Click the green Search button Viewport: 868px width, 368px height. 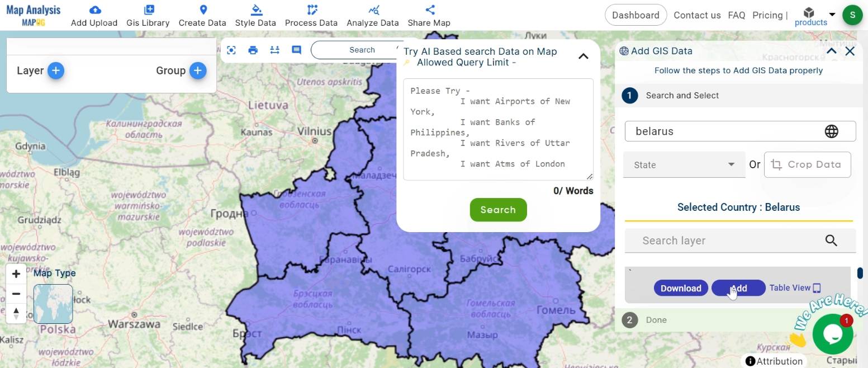click(x=498, y=210)
